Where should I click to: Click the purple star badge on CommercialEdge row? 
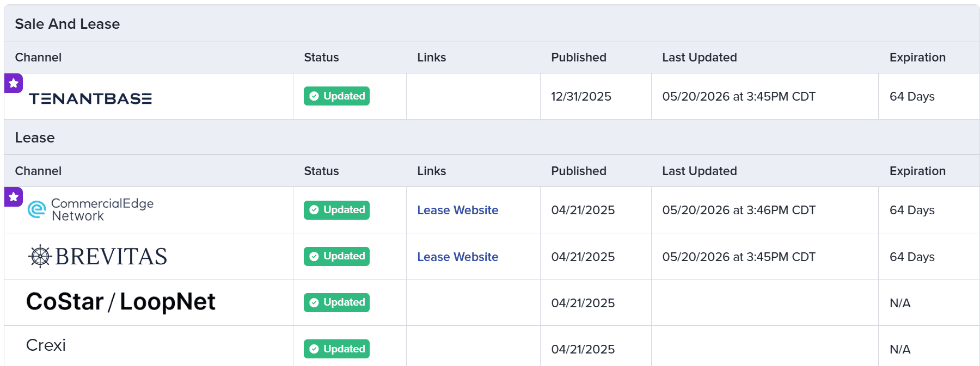coord(14,197)
